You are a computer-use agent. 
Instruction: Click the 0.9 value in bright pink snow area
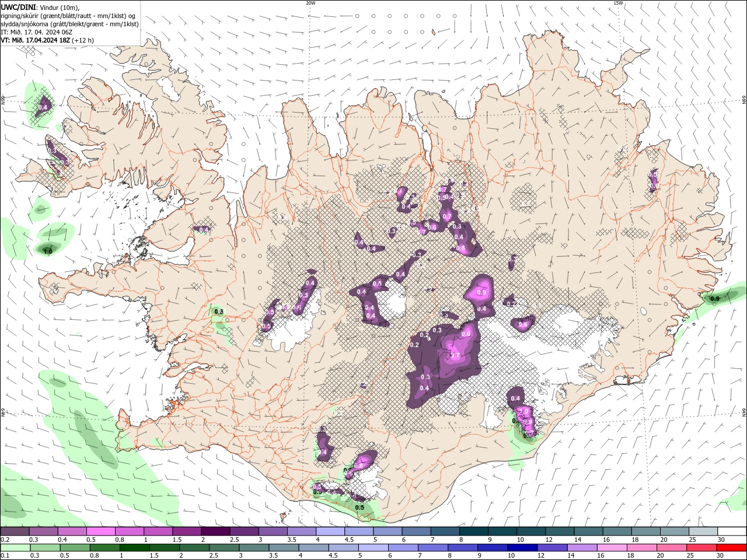[x=481, y=292]
